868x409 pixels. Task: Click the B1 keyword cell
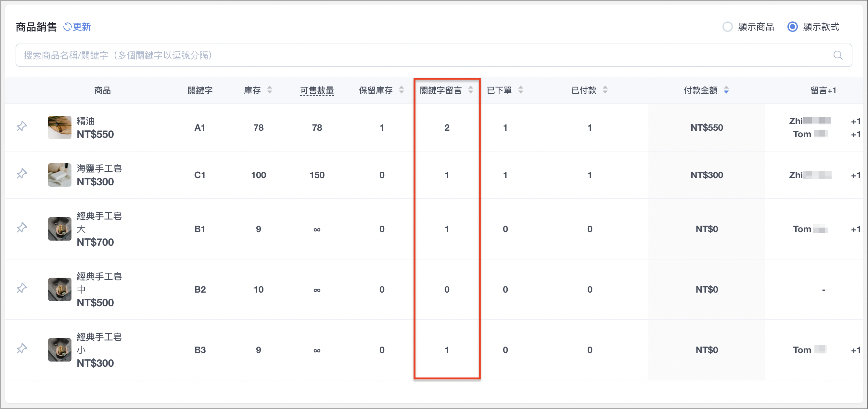(x=199, y=229)
